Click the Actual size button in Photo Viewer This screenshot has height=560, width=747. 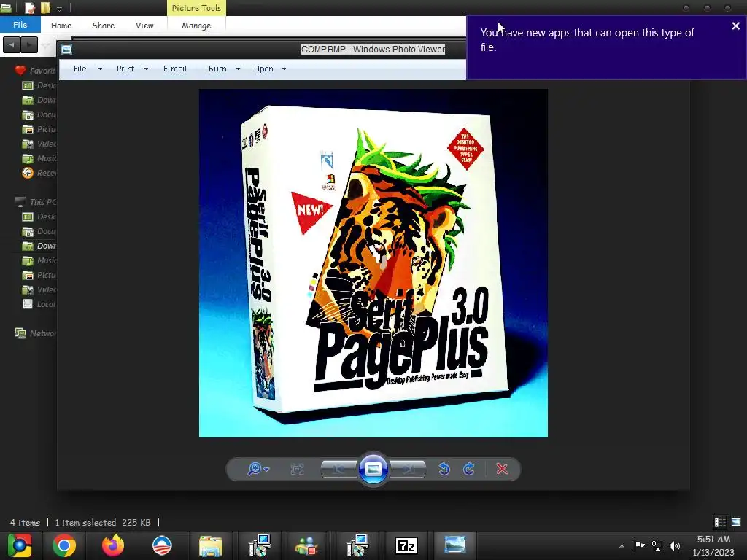point(298,469)
